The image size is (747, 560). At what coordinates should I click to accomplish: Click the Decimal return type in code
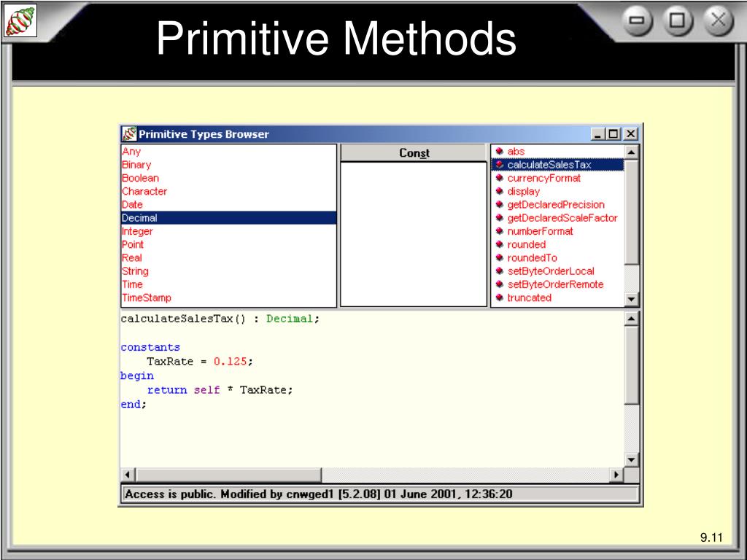290,319
